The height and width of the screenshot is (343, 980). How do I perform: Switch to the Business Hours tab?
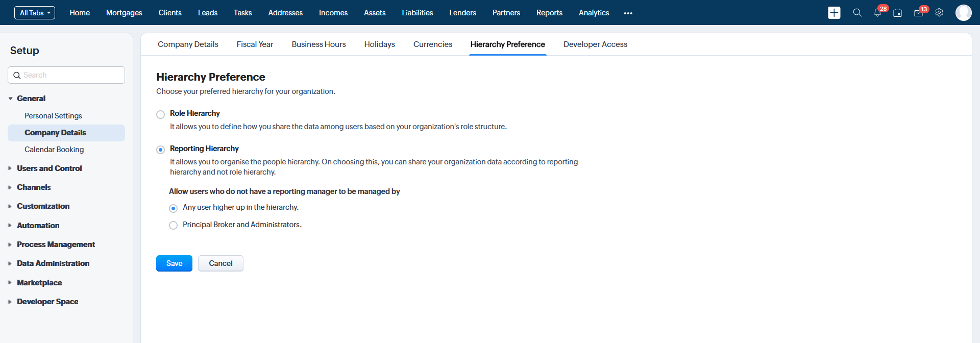point(318,44)
